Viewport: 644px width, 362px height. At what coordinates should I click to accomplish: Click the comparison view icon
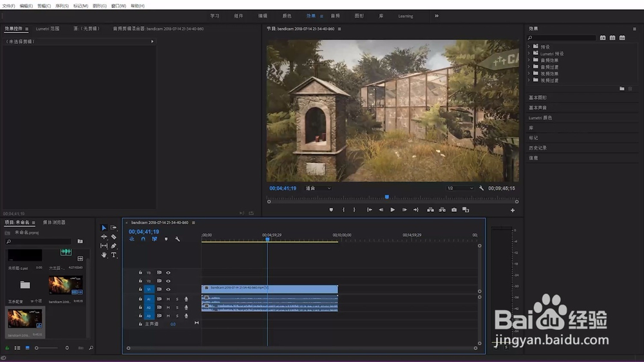(466, 210)
